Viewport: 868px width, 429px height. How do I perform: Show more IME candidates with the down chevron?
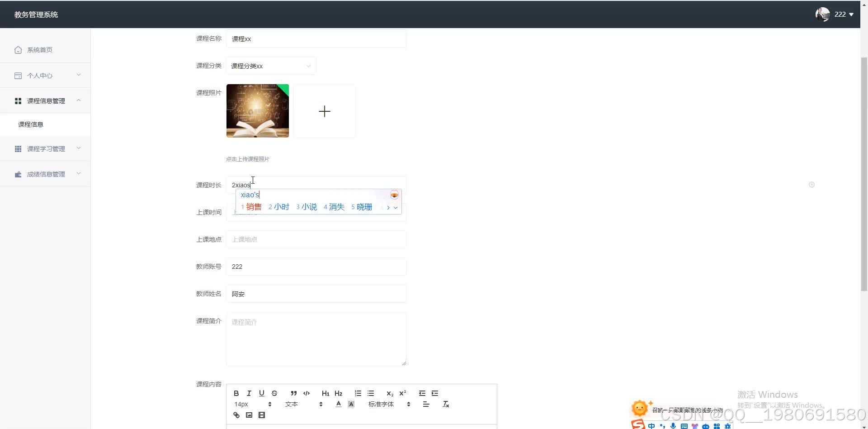tap(396, 207)
